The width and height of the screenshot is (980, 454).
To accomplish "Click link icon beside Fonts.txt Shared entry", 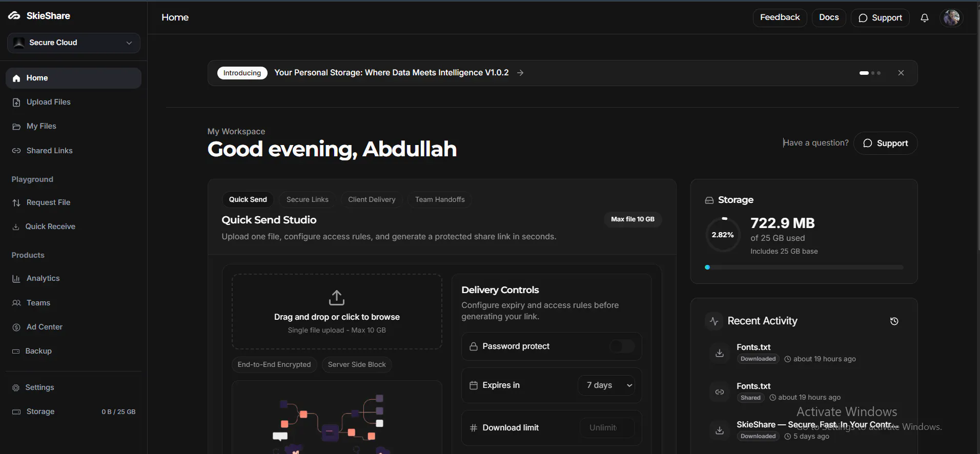I will pos(720,392).
